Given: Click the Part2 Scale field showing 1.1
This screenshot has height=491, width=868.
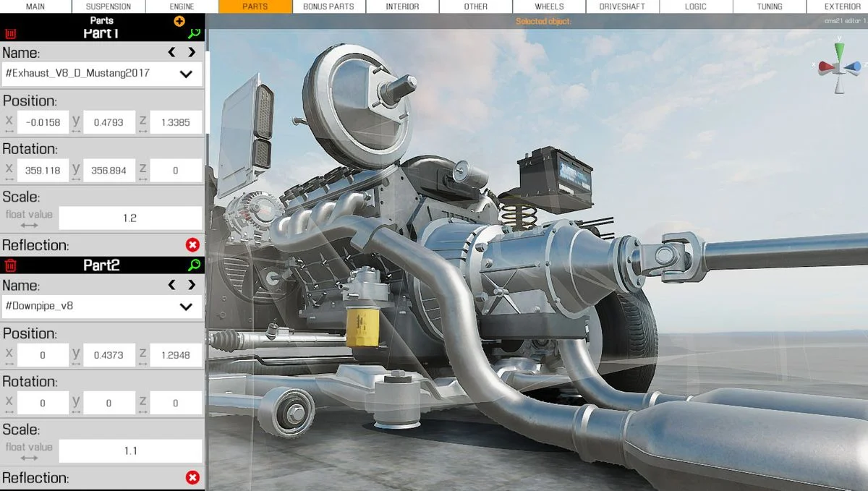Looking at the screenshot, I should coord(130,451).
